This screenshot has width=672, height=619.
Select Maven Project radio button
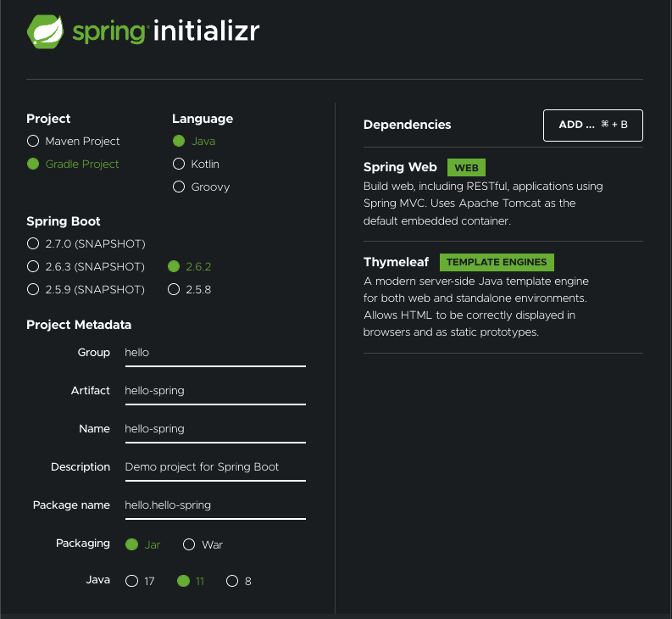(33, 141)
